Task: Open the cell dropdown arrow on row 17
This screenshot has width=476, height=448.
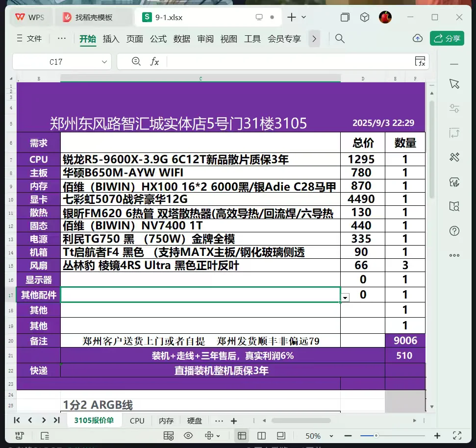Action: pos(345,298)
